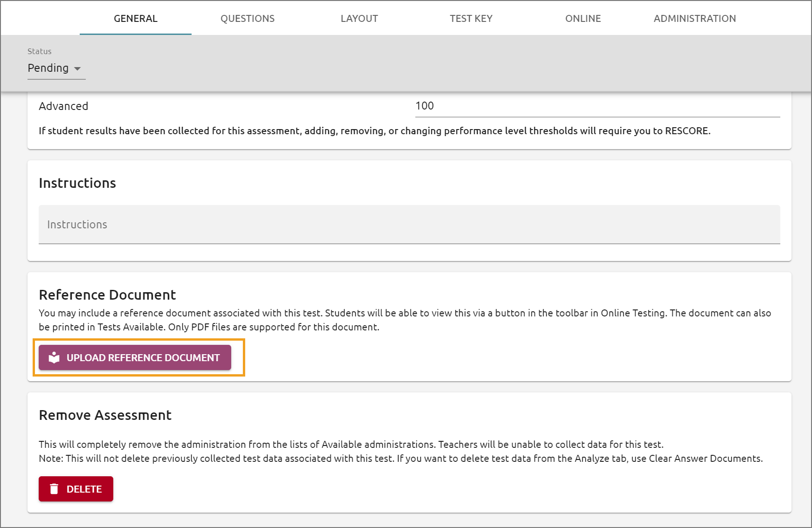Open the Status dropdown showing Pending
This screenshot has width=812, height=528.
[x=56, y=68]
